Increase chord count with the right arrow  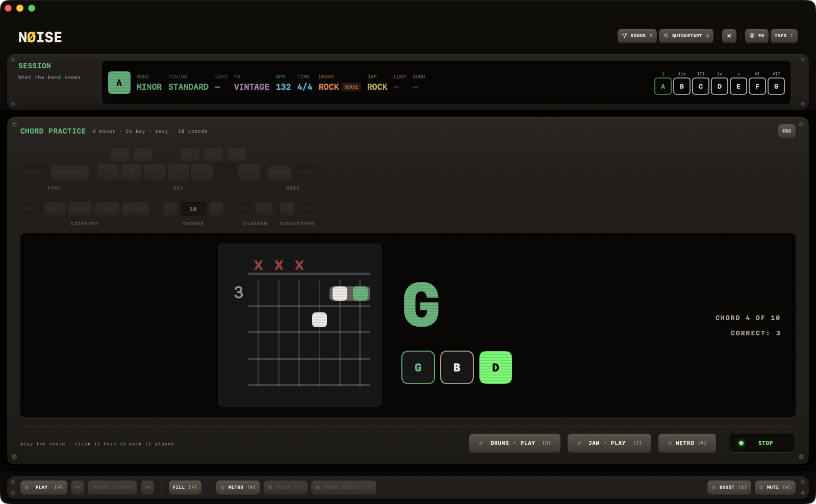click(x=216, y=208)
